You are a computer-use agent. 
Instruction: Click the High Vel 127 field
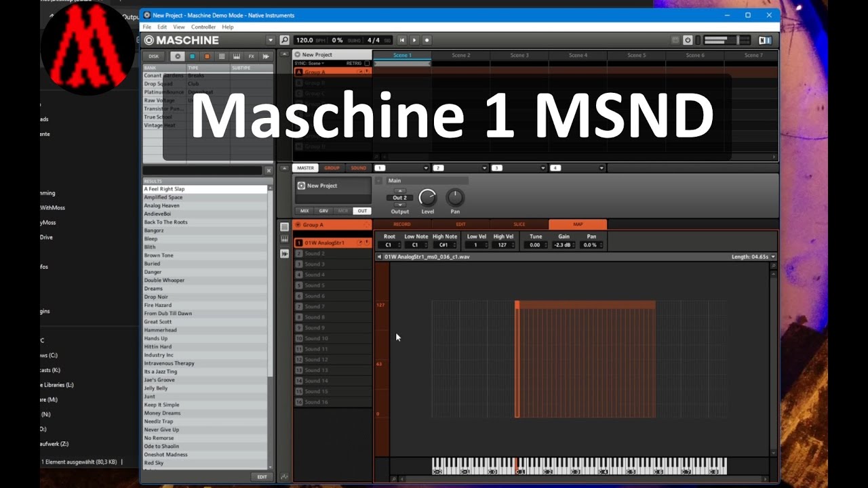(x=503, y=245)
